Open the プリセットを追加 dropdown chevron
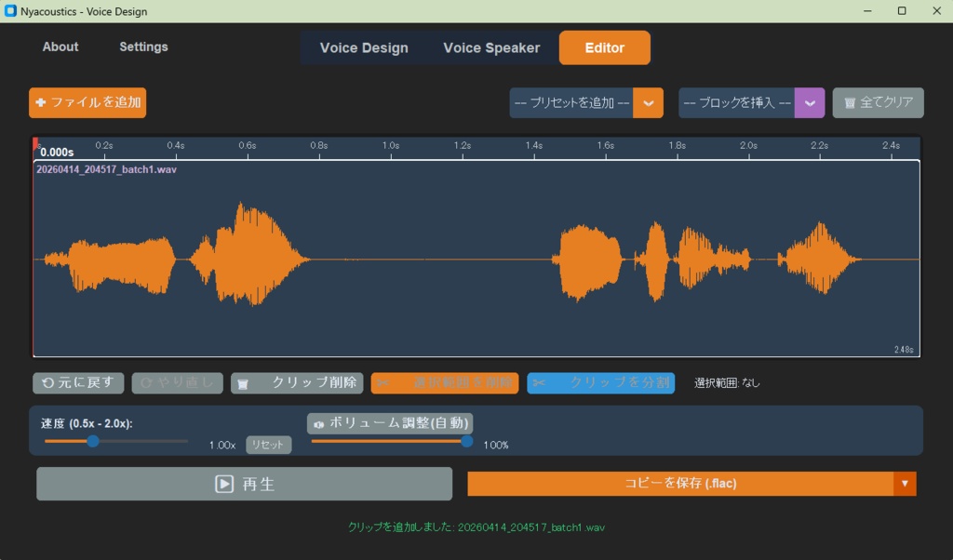 pos(648,102)
